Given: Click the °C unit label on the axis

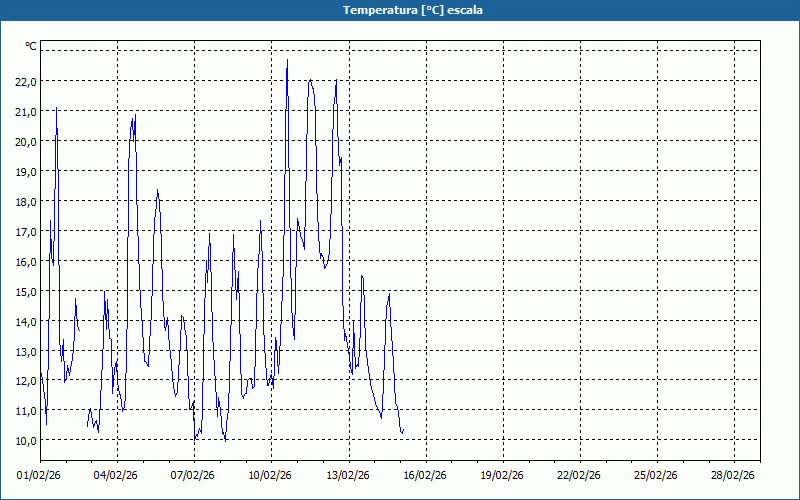Looking at the screenshot, I should [31, 46].
